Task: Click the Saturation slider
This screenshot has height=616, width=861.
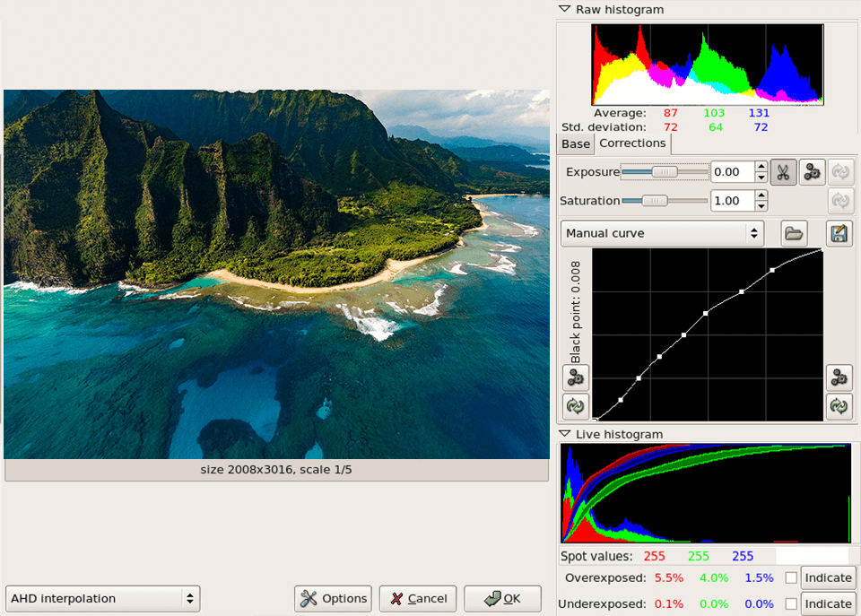Action: click(x=664, y=201)
